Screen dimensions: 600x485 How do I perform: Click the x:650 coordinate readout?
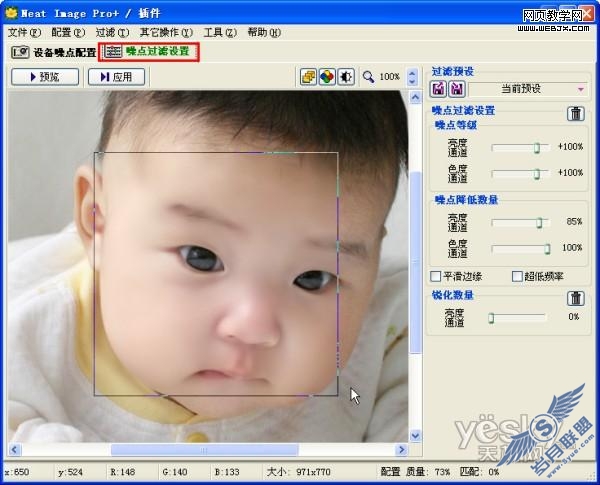17,472
